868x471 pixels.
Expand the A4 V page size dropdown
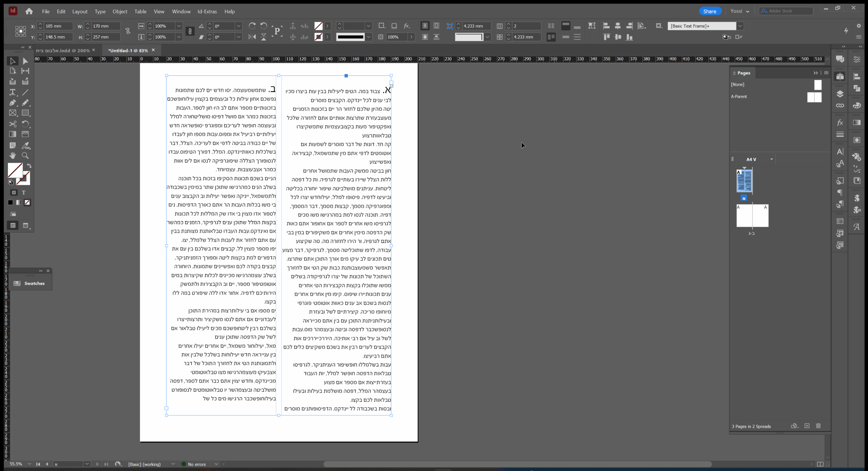pyautogui.click(x=771, y=159)
